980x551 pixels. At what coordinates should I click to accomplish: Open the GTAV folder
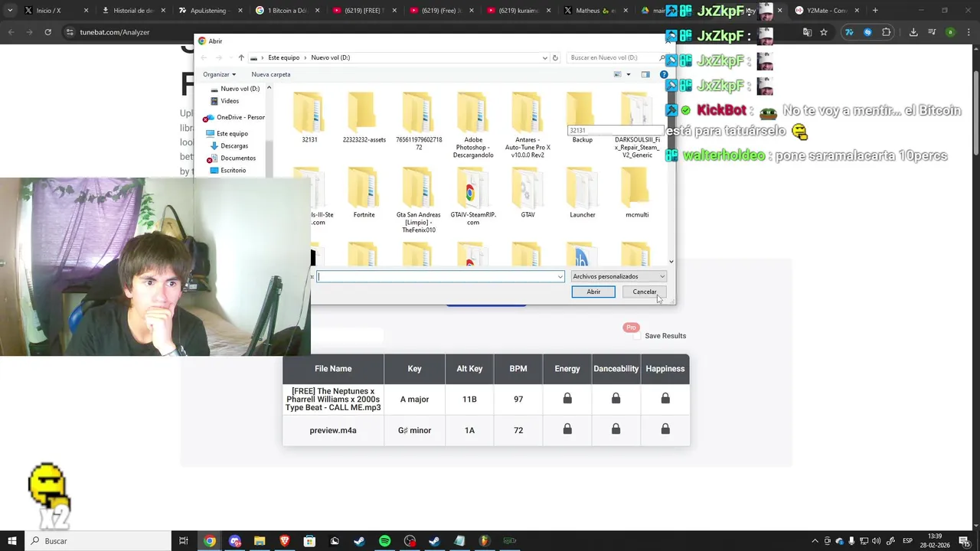pyautogui.click(x=528, y=193)
